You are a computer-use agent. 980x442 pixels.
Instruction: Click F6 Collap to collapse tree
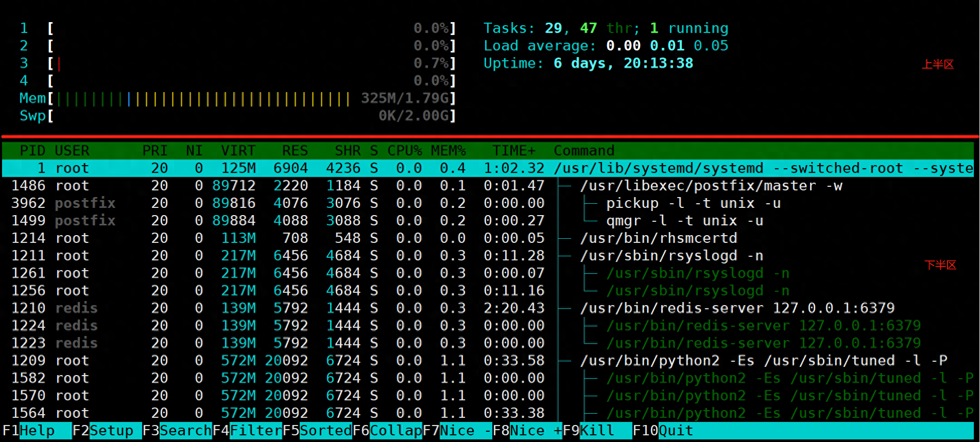tap(387, 431)
